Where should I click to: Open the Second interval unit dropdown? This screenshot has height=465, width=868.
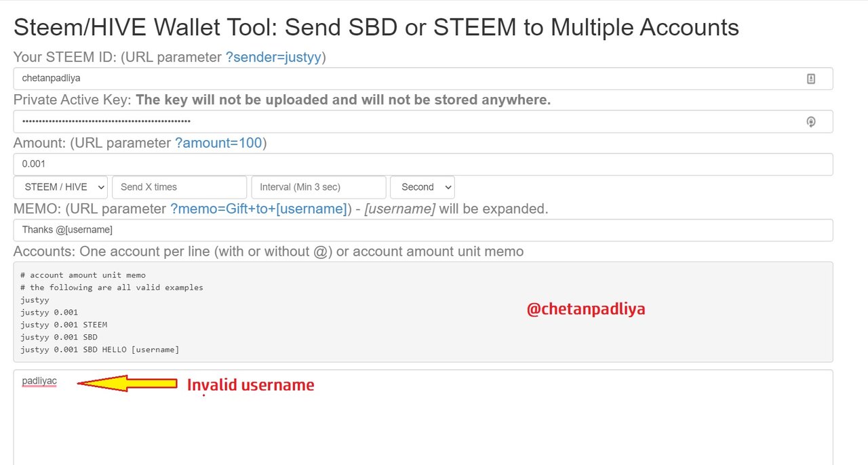tap(422, 187)
